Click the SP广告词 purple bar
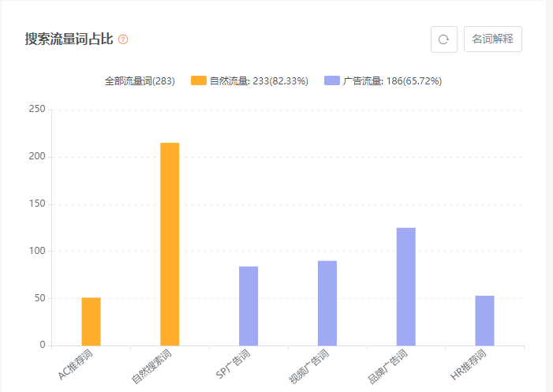Viewport: 553px width, 392px height. (248, 306)
